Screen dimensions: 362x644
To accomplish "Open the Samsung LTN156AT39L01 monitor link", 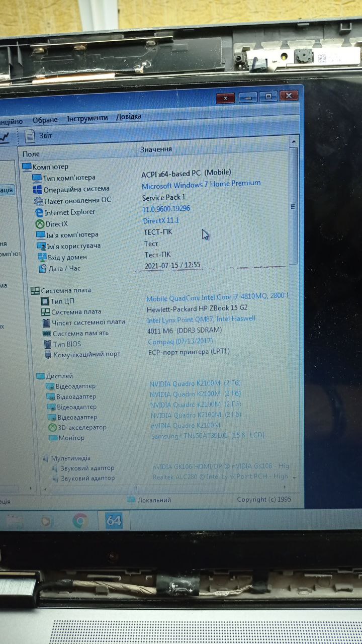I will [208, 435].
